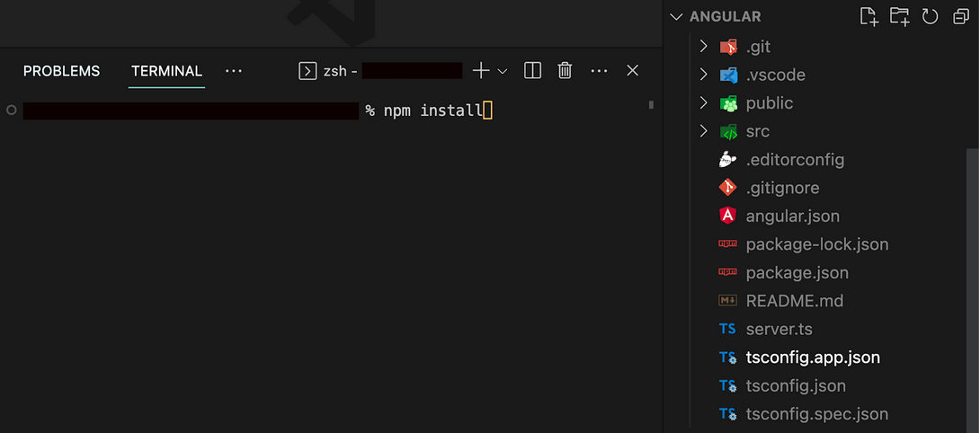Collapse the ANGULAR project section
The image size is (980, 433).
point(675,17)
